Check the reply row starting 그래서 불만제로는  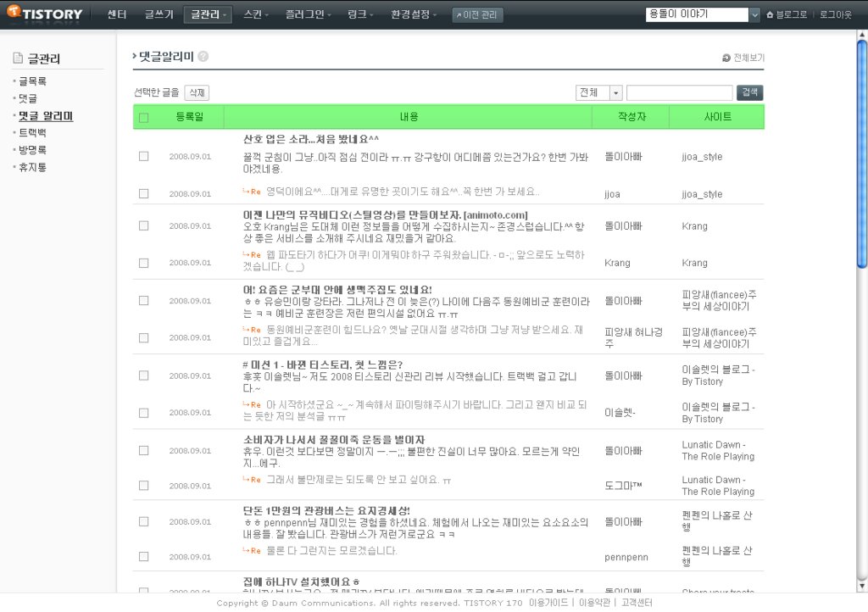click(x=144, y=486)
